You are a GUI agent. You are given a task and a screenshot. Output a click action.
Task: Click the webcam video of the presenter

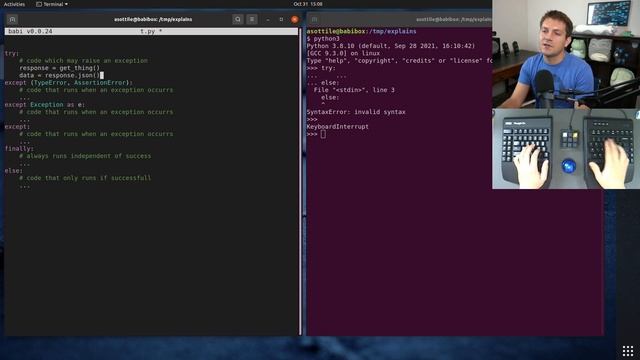click(x=566, y=54)
